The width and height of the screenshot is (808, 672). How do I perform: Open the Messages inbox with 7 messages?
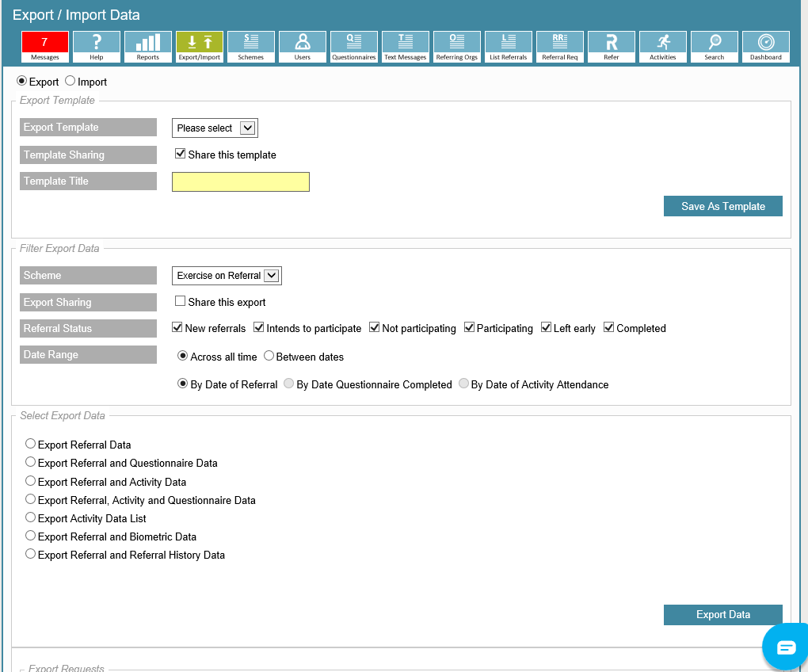click(45, 47)
